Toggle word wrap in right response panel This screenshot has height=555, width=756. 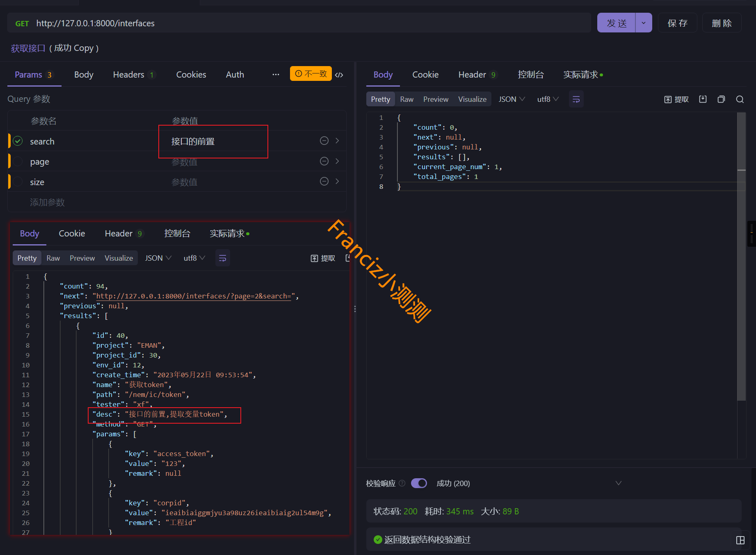coord(576,99)
